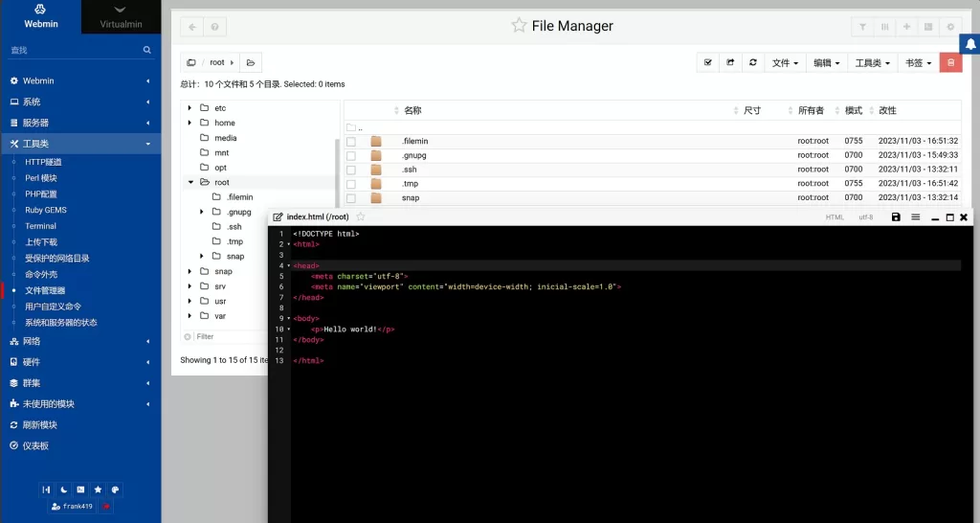Fold the head tag at line 4
The width and height of the screenshot is (980, 523).
coord(288,266)
